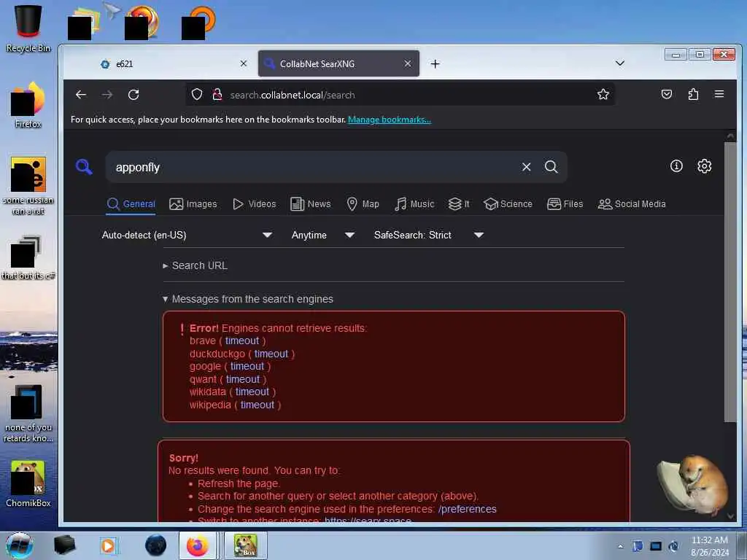The image size is (747, 560).
Task: Open the Firefox hamburger menu
Action: coord(719,94)
